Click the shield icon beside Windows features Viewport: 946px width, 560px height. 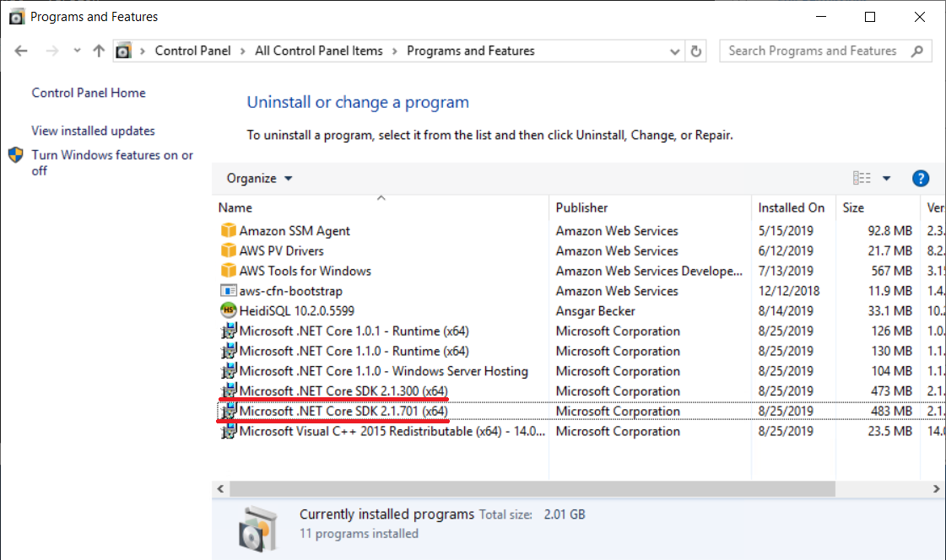[16, 155]
